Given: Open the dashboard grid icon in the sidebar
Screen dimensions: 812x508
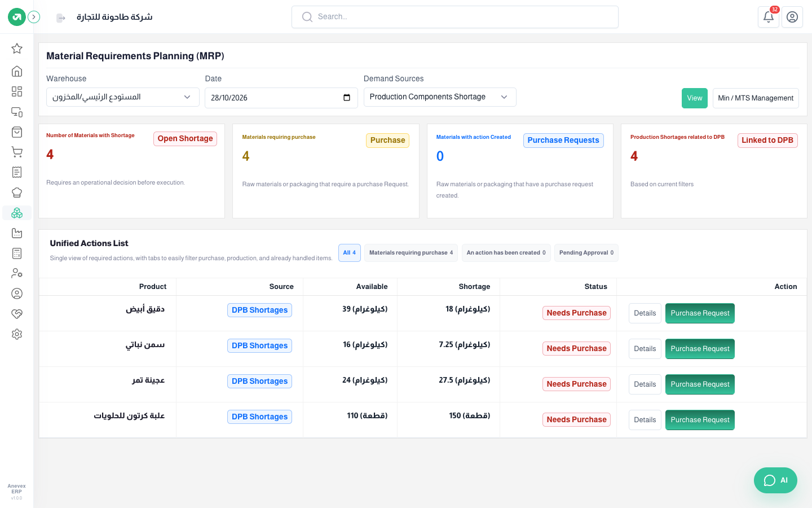Looking at the screenshot, I should tap(17, 91).
